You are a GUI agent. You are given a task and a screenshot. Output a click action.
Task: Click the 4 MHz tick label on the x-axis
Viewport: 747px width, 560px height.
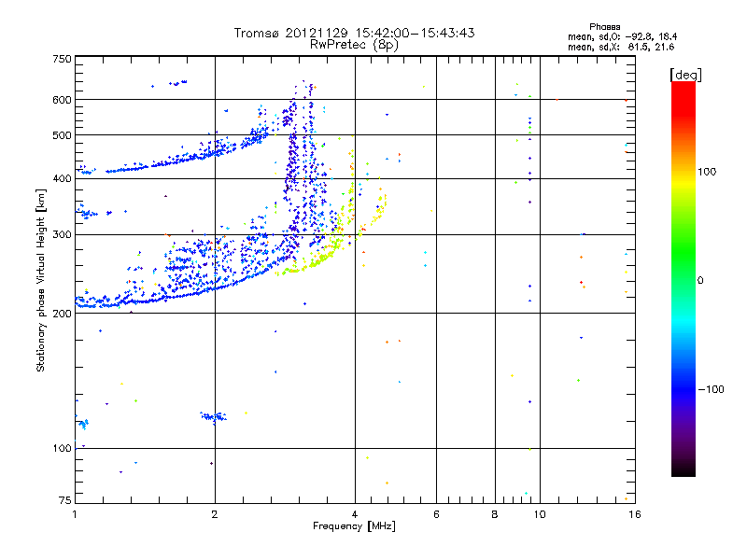(x=355, y=514)
